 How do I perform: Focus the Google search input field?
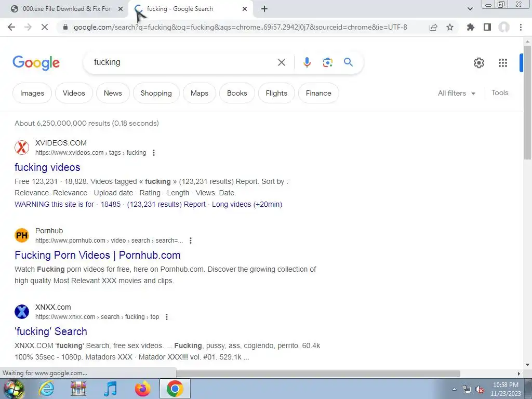183,62
